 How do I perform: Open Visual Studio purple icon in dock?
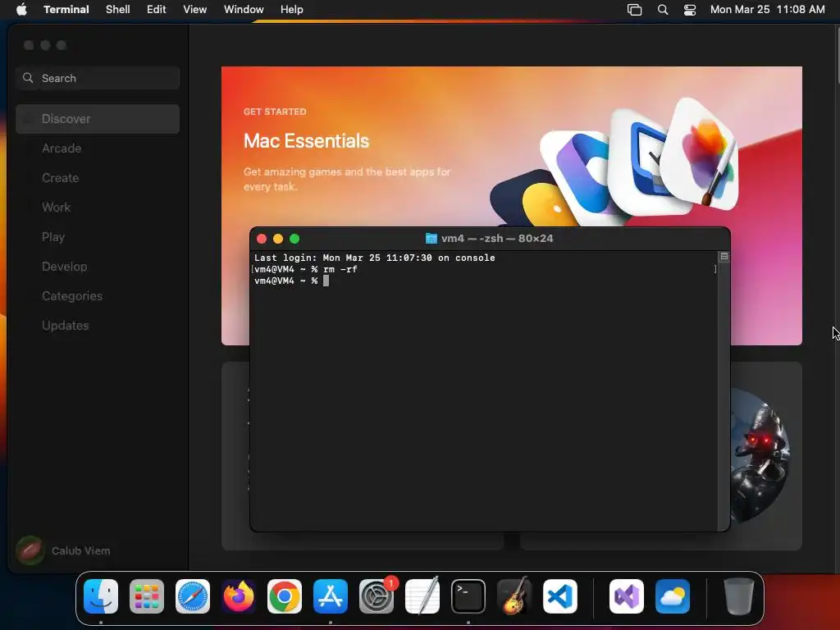pyautogui.click(x=627, y=596)
